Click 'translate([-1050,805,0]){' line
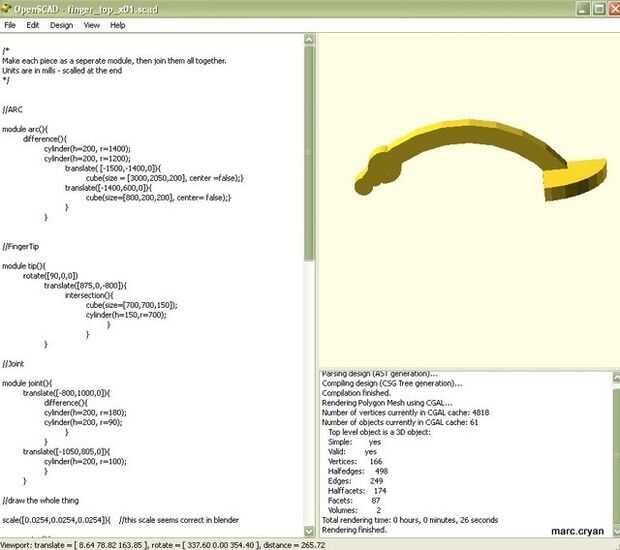This screenshot has height=550, width=620. [67, 452]
